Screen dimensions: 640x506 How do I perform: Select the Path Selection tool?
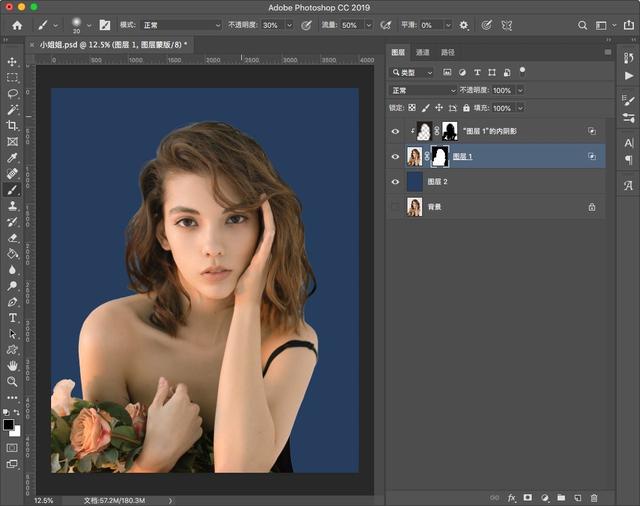click(12, 334)
